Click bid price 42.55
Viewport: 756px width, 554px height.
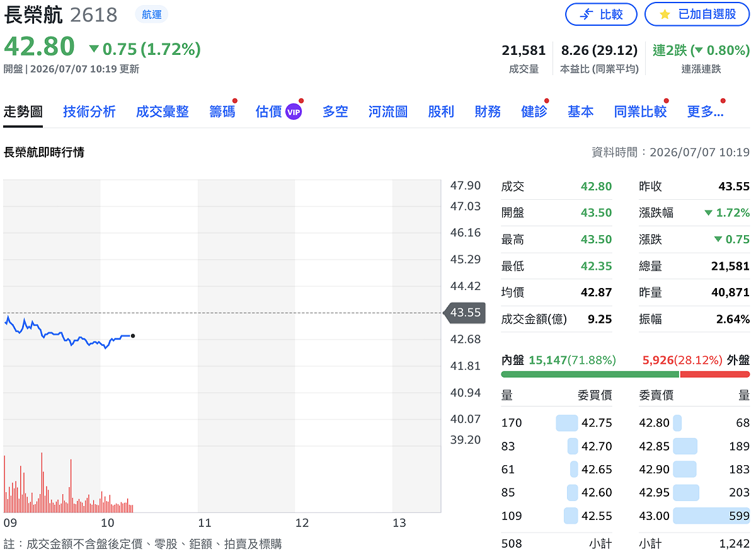[x=597, y=516]
